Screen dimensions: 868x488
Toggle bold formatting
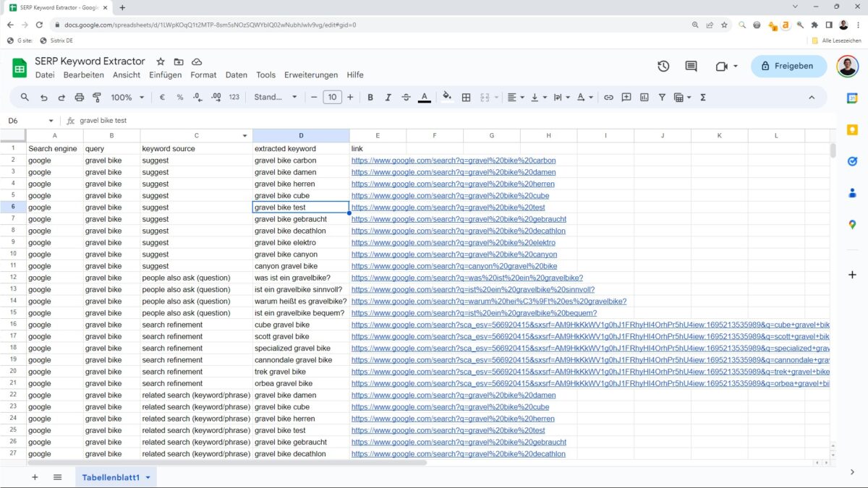370,97
